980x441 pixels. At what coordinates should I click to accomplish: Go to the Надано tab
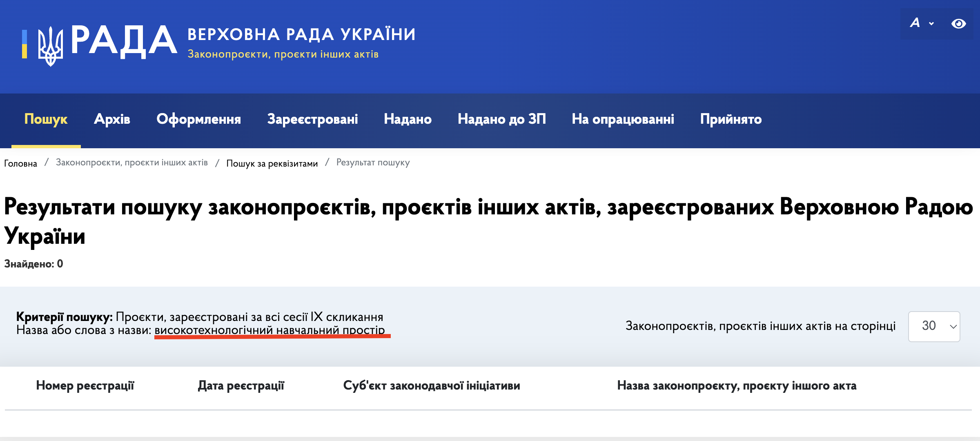coord(408,119)
